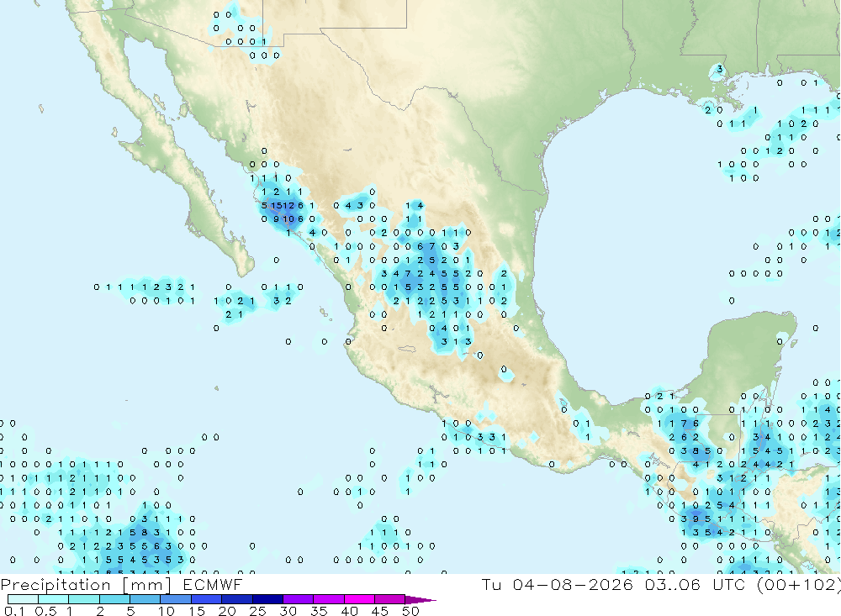Click the legend scale label 40
The image size is (841, 616).
(350, 611)
